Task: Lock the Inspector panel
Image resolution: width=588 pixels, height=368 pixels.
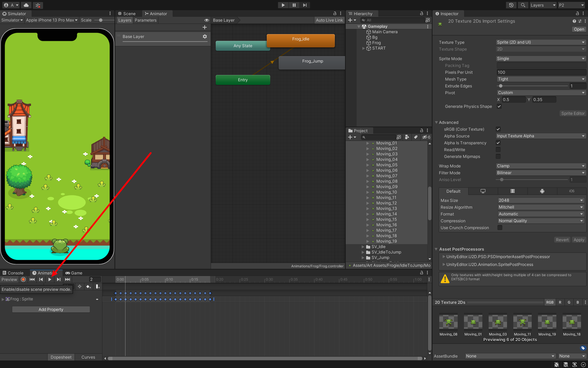Action: pyautogui.click(x=577, y=14)
